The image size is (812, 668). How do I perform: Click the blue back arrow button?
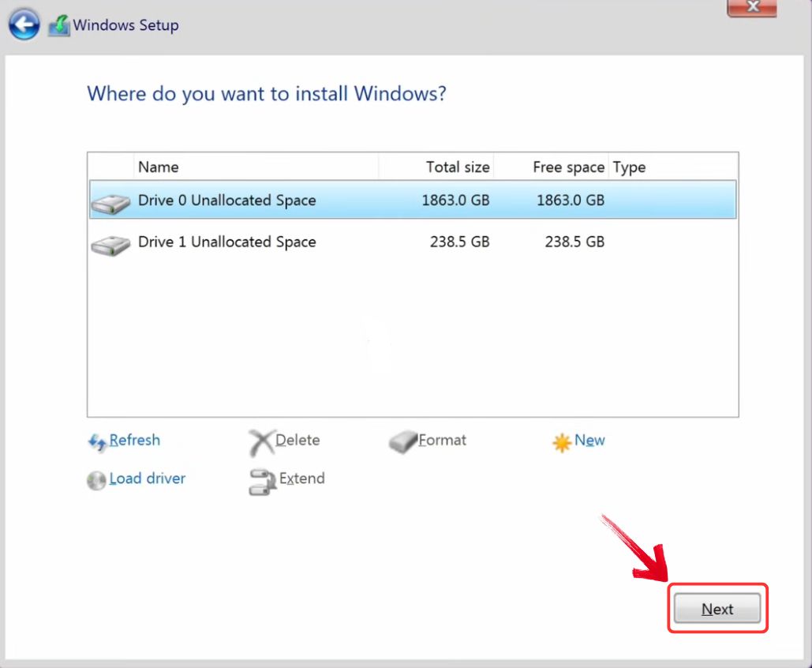pyautogui.click(x=24, y=24)
